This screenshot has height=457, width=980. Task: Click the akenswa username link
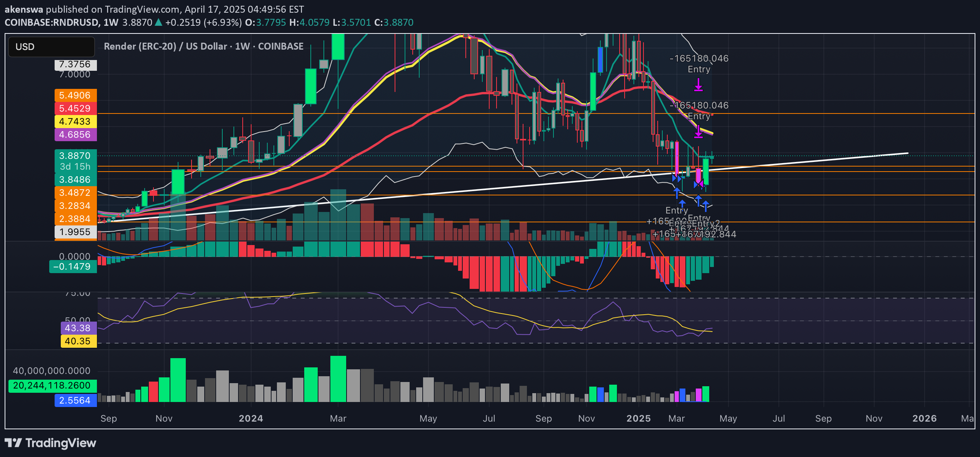pyautogui.click(x=23, y=9)
